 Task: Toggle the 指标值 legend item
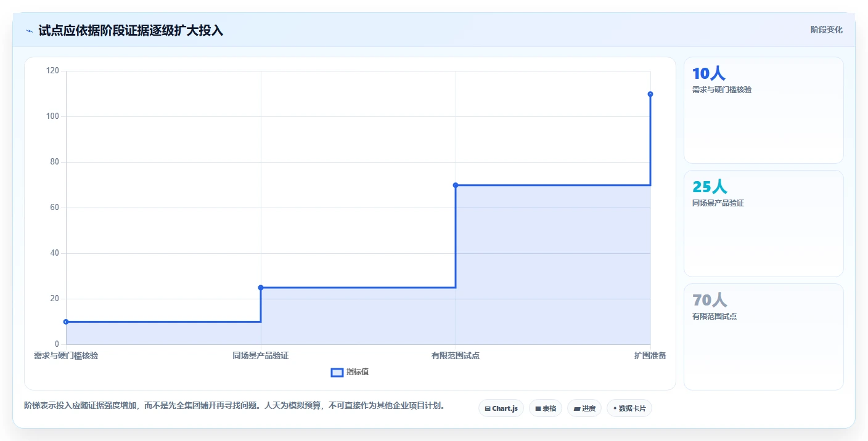350,372
